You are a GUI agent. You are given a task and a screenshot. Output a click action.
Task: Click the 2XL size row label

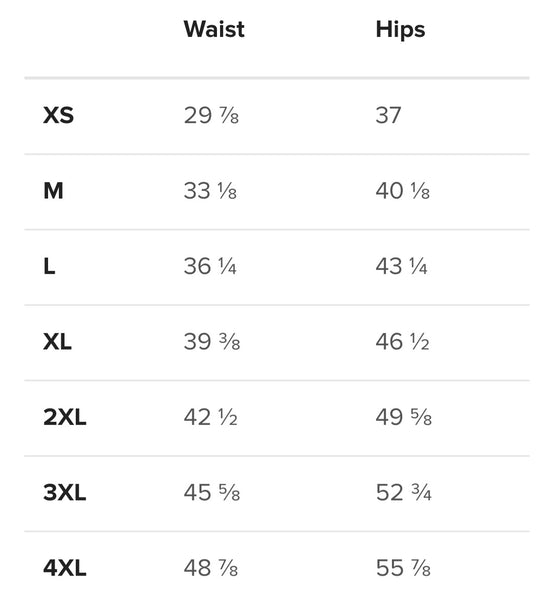[65, 417]
